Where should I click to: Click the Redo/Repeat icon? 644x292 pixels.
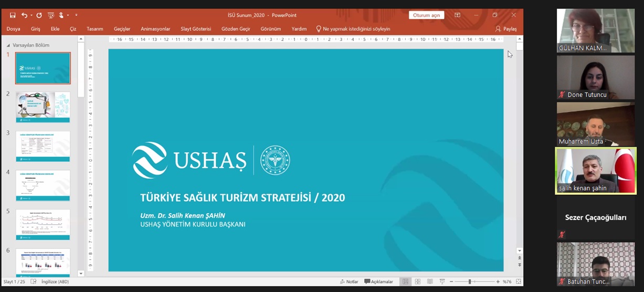point(39,15)
